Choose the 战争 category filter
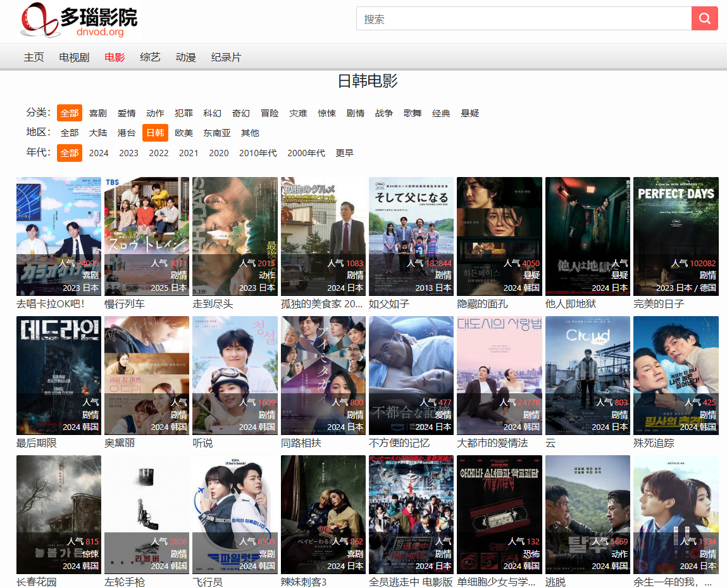Image resolution: width=727 pixels, height=588 pixels. click(384, 113)
